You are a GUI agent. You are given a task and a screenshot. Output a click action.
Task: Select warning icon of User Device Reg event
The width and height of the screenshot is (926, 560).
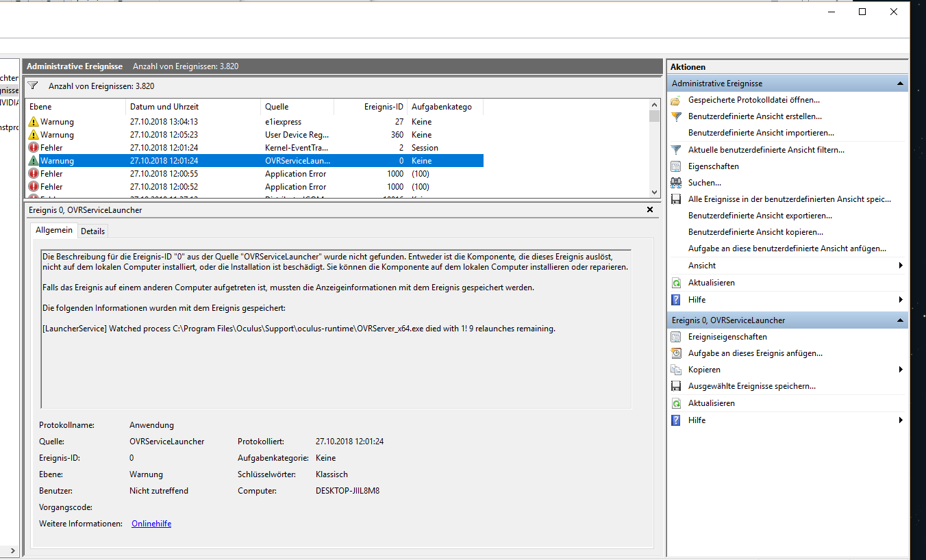pyautogui.click(x=34, y=135)
